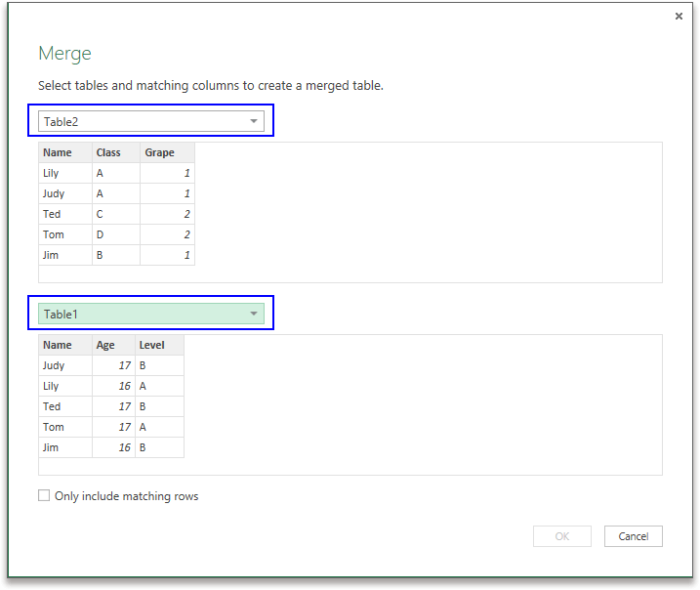The height and width of the screenshot is (590, 700).
Task: Click Age value 16 in Lily's row
Action: click(x=113, y=387)
